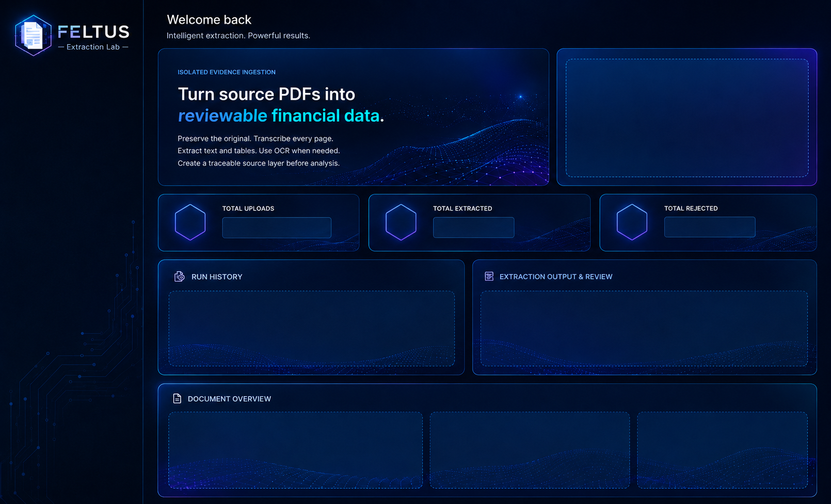Click the Run History clock icon
831x504 pixels.
(x=179, y=277)
